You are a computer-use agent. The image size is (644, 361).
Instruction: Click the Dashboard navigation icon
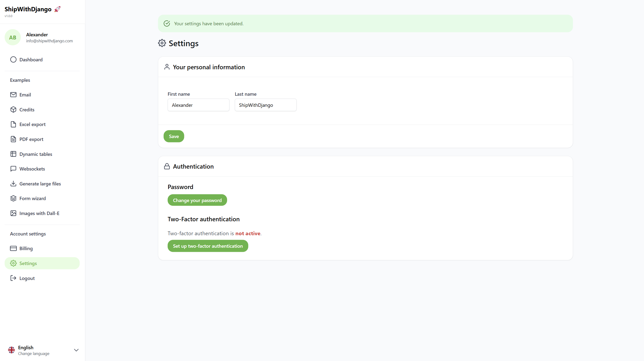tap(13, 59)
